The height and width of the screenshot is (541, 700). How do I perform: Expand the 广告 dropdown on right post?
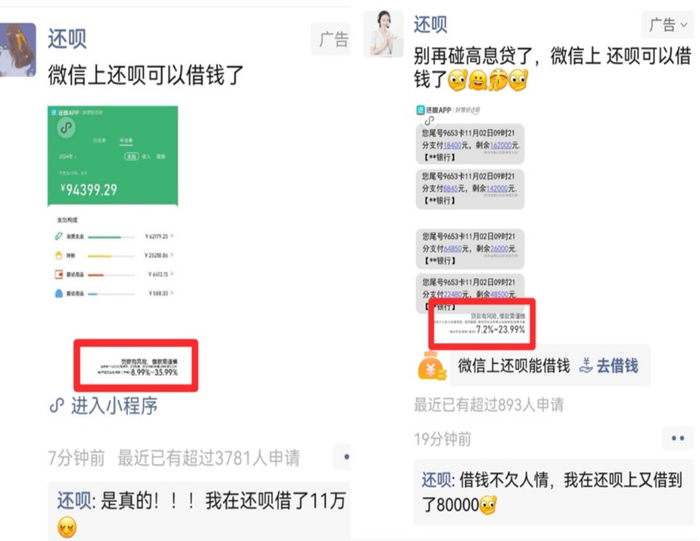[668, 25]
